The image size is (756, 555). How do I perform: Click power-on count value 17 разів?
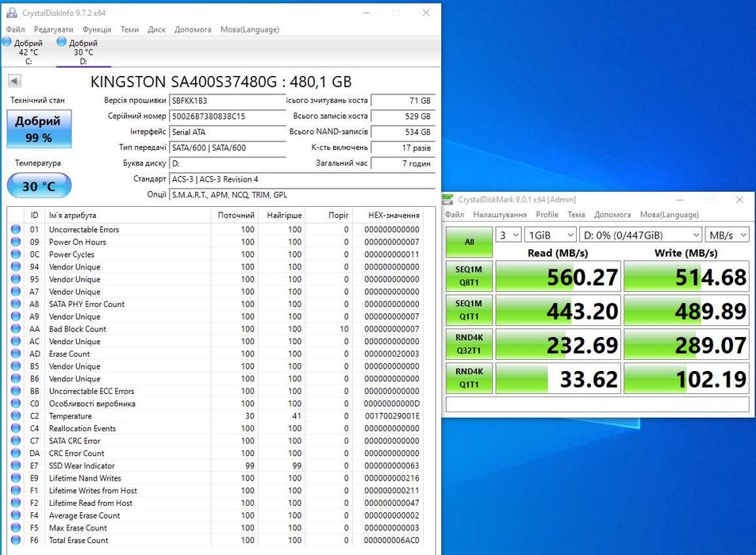[403, 147]
